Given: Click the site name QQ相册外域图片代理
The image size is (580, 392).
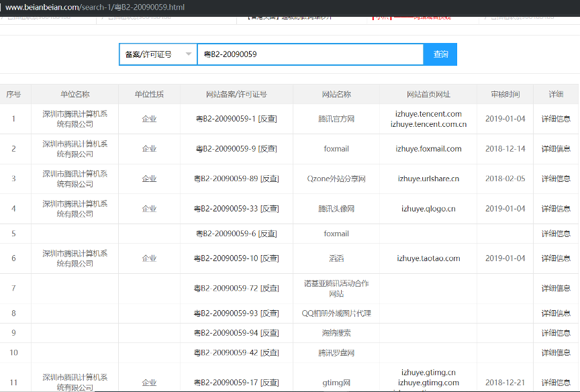Looking at the screenshot, I should tap(336, 313).
